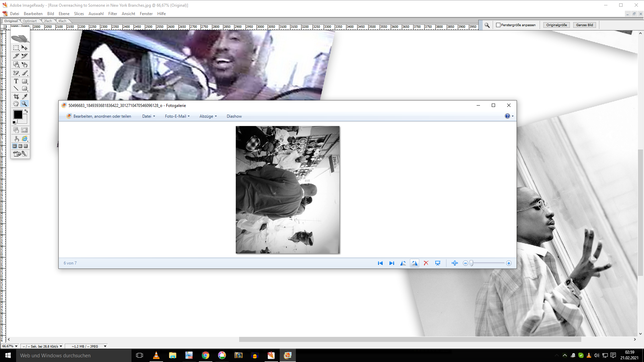Switch to the Optimiert tab

tap(30, 21)
